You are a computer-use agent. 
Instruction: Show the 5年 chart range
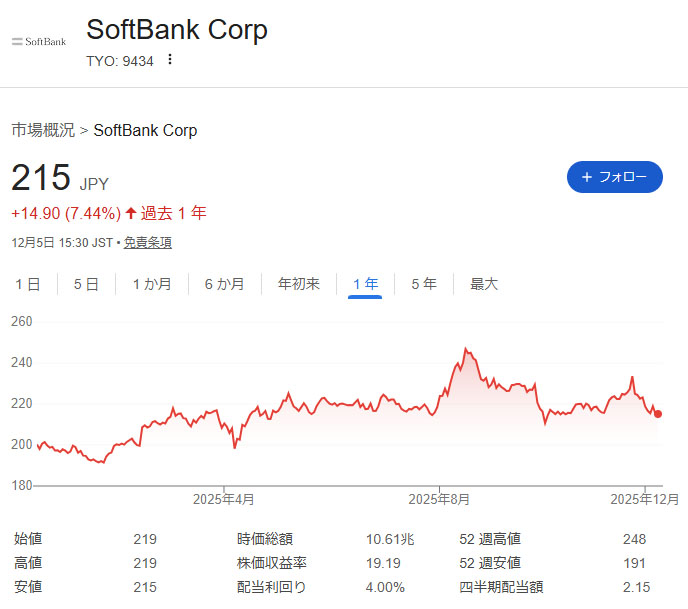coord(423,284)
